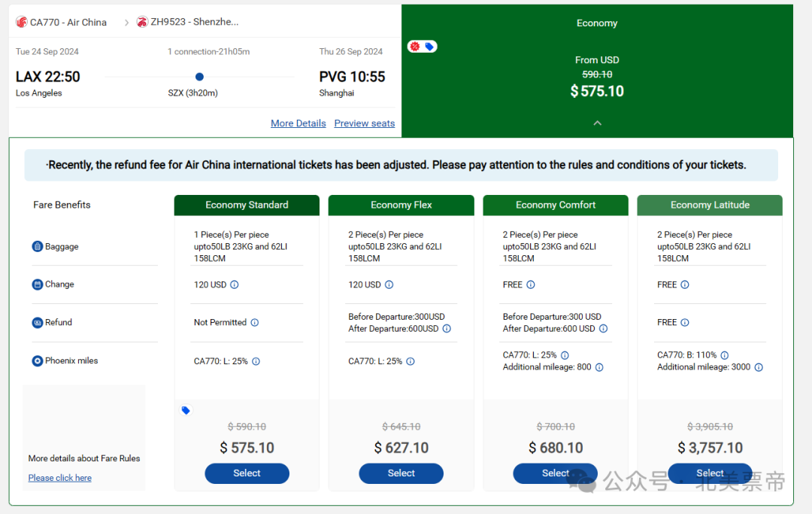Open the Preview seats link
The height and width of the screenshot is (514, 812).
365,123
